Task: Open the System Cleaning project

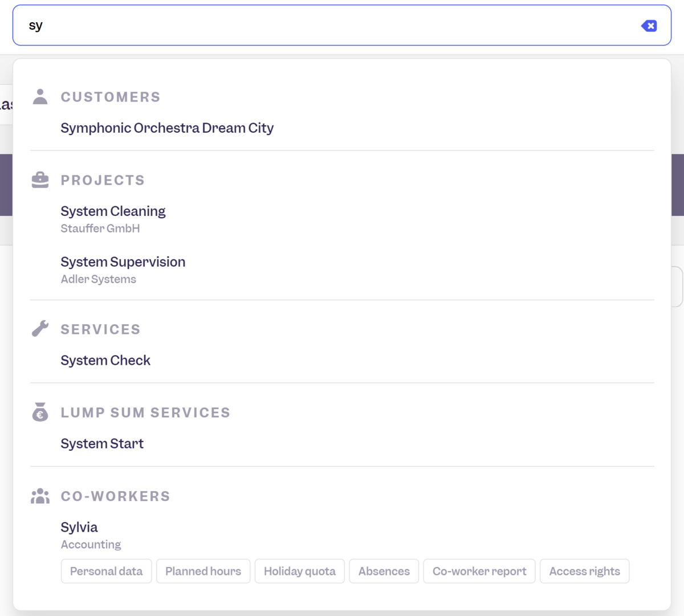Action: [x=113, y=211]
